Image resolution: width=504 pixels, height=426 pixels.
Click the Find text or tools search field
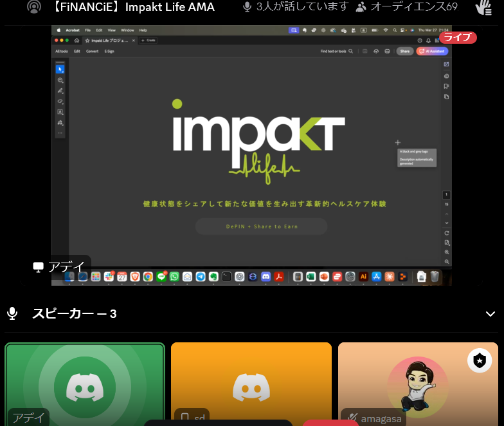tap(337, 51)
